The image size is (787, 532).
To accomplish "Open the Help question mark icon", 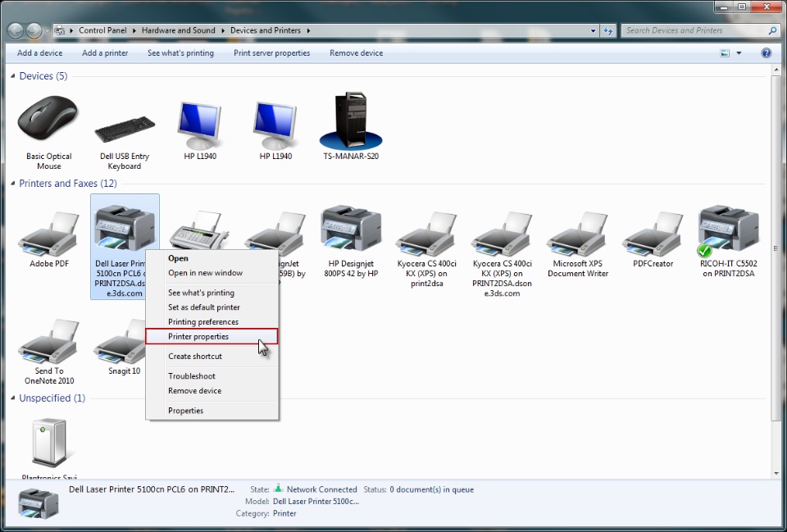I will [x=766, y=52].
